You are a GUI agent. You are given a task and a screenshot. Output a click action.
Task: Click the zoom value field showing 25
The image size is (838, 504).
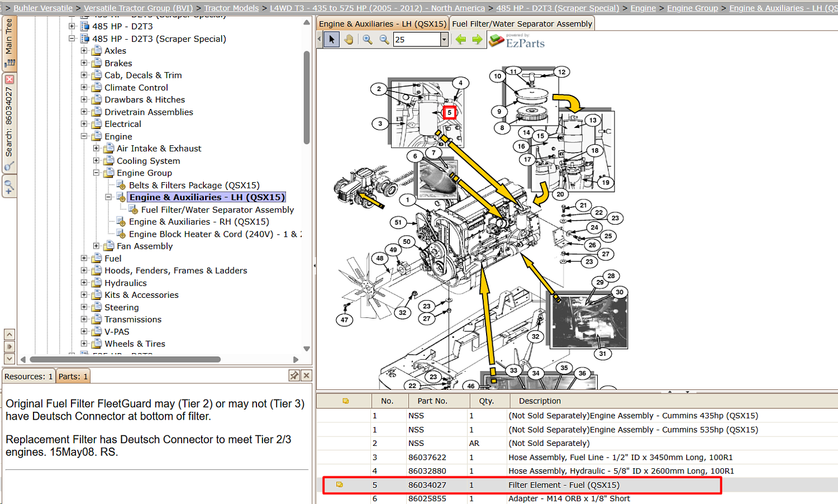[417, 39]
